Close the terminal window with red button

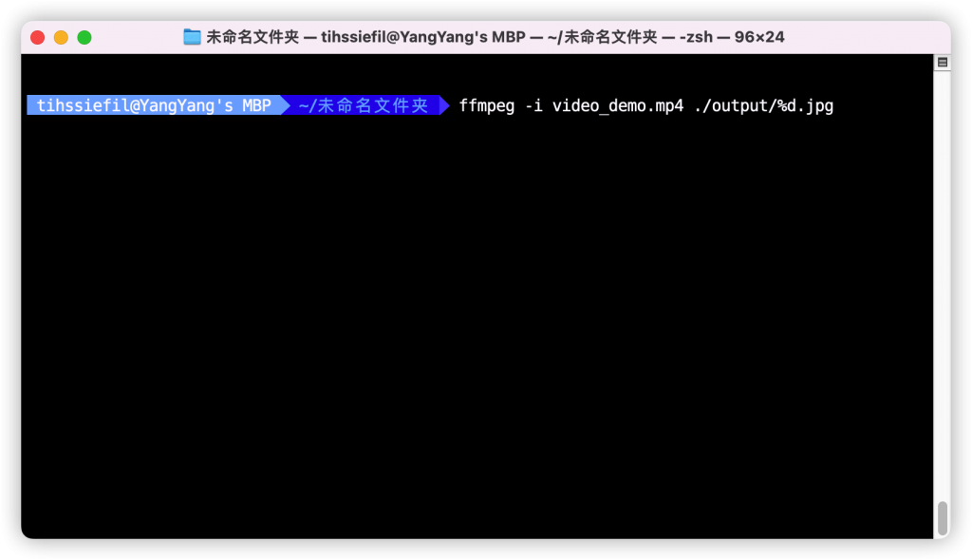38,38
